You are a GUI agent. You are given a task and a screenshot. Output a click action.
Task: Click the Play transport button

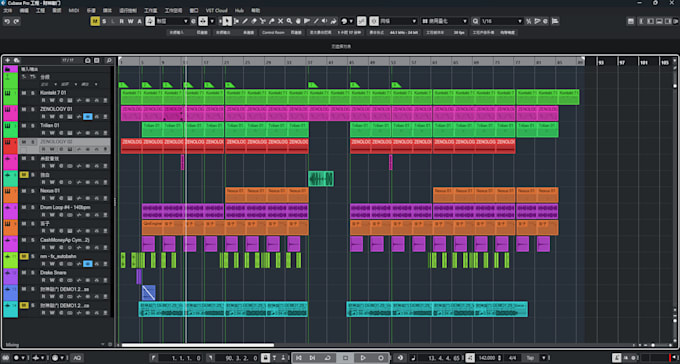point(363,358)
